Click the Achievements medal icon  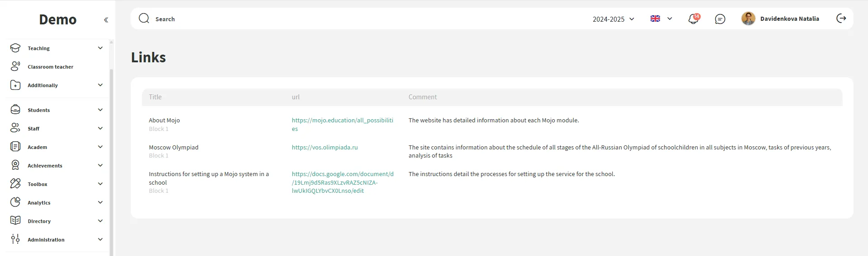pos(15,165)
